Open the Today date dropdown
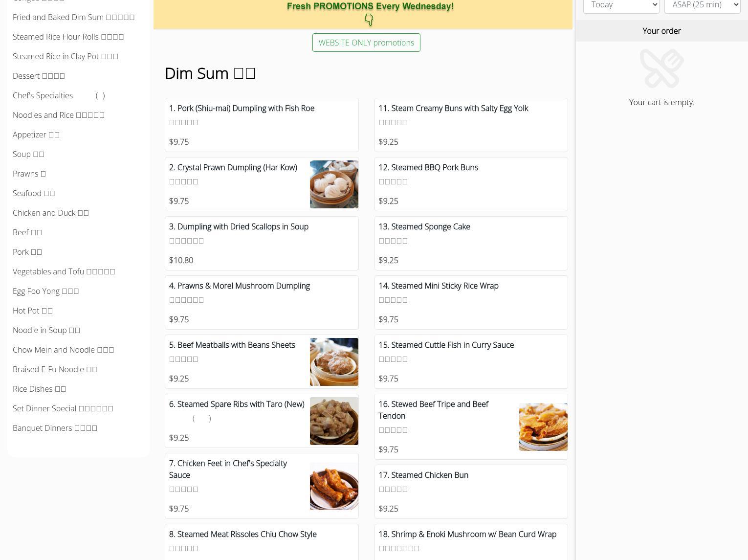The image size is (748, 560). (621, 5)
